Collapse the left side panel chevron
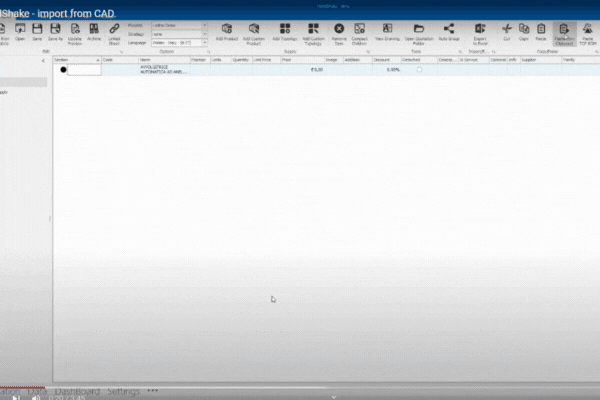Image resolution: width=600 pixels, height=400 pixels. point(43,60)
